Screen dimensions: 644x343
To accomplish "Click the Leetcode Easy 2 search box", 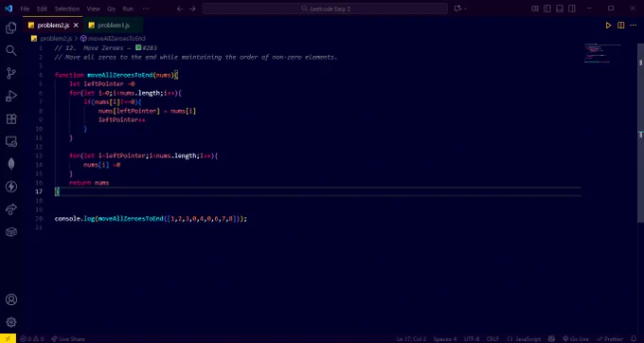I will click(x=325, y=9).
